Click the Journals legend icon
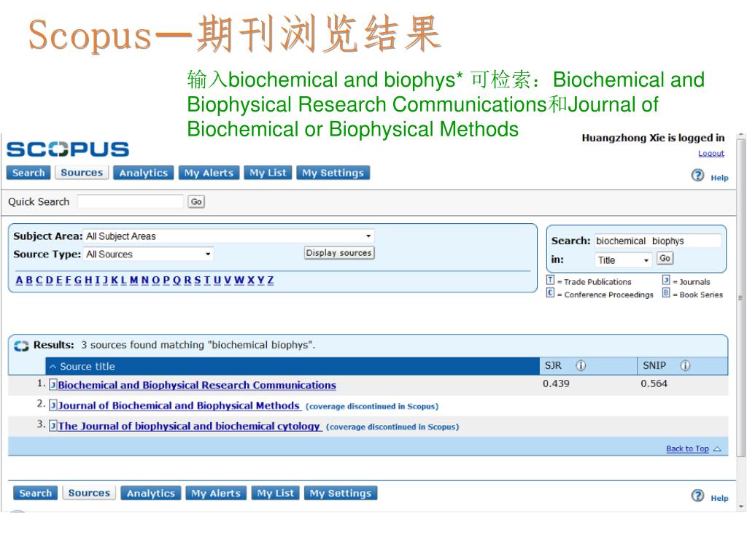 click(x=666, y=280)
